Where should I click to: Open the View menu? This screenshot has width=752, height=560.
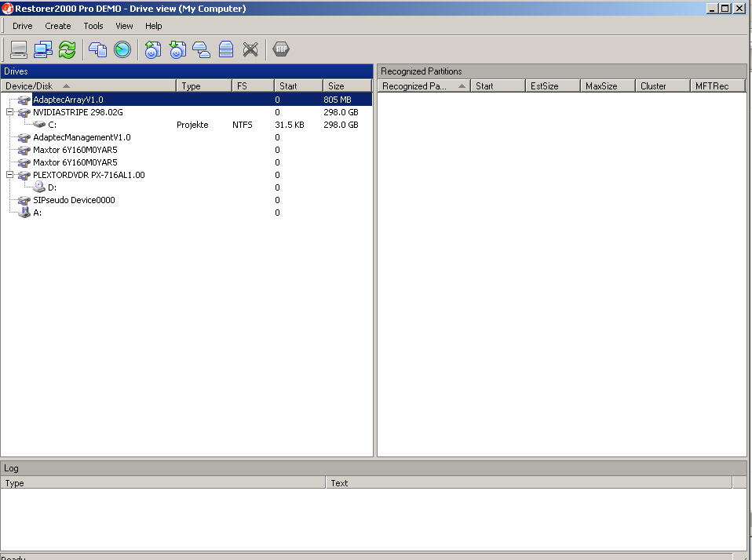pyautogui.click(x=124, y=26)
